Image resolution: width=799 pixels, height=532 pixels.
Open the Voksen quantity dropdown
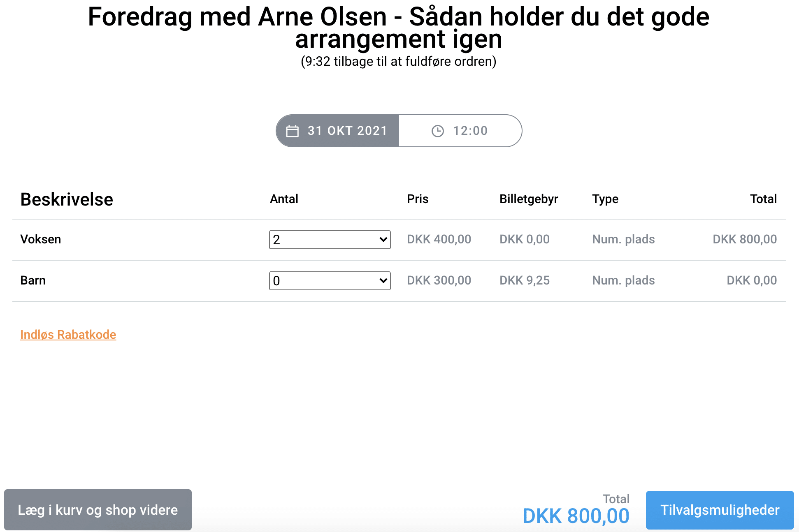tap(330, 240)
